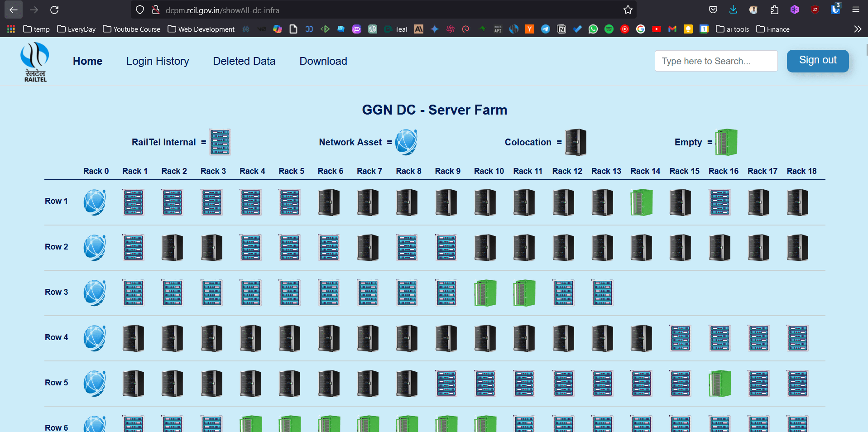Navigate to the Home page link
This screenshot has height=432, width=868.
pos(87,61)
